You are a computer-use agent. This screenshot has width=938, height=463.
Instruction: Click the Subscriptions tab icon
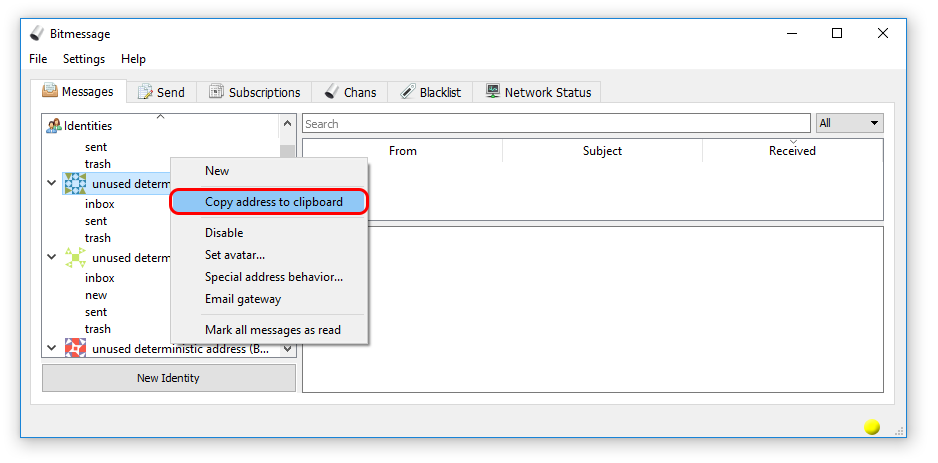pyautogui.click(x=217, y=92)
